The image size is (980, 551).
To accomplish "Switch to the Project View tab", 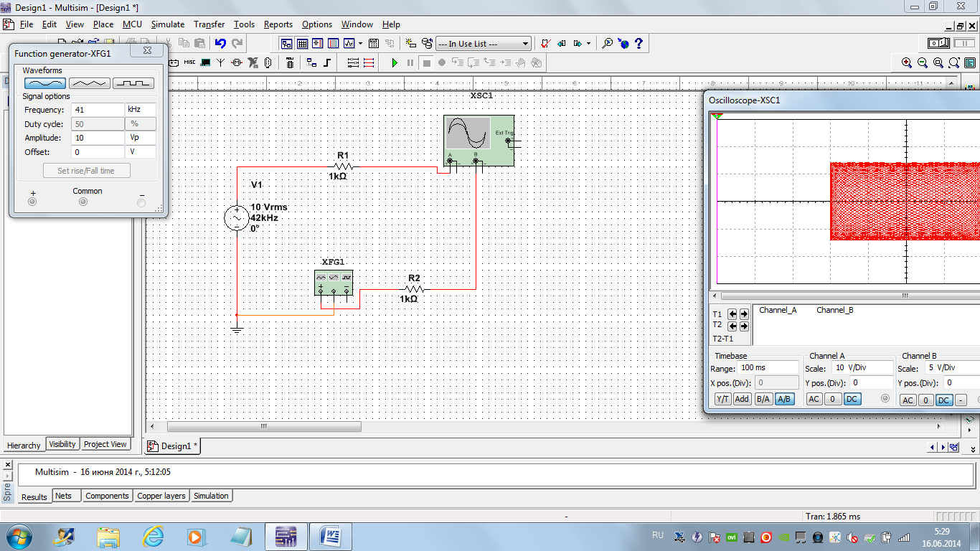I will coord(105,444).
